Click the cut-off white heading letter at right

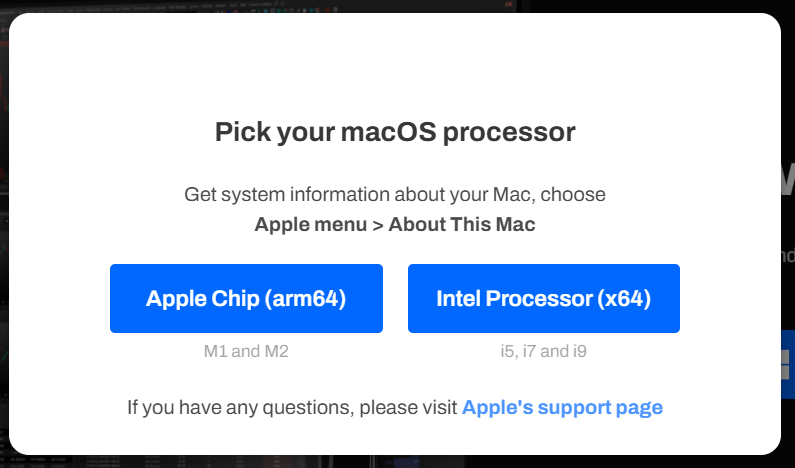(787, 178)
